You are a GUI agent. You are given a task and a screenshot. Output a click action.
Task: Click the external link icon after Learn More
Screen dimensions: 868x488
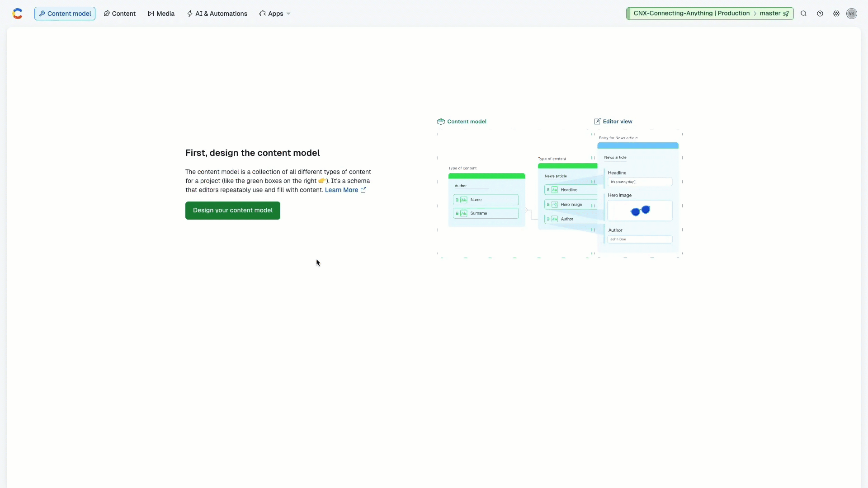tap(363, 190)
